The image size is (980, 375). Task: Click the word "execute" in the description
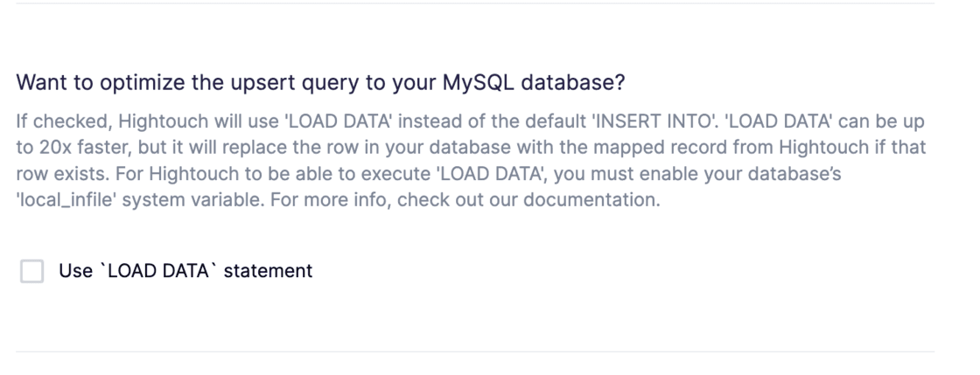click(390, 172)
